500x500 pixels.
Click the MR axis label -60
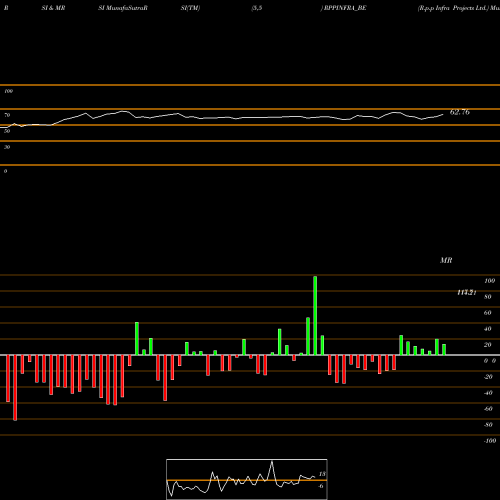pos(488,409)
